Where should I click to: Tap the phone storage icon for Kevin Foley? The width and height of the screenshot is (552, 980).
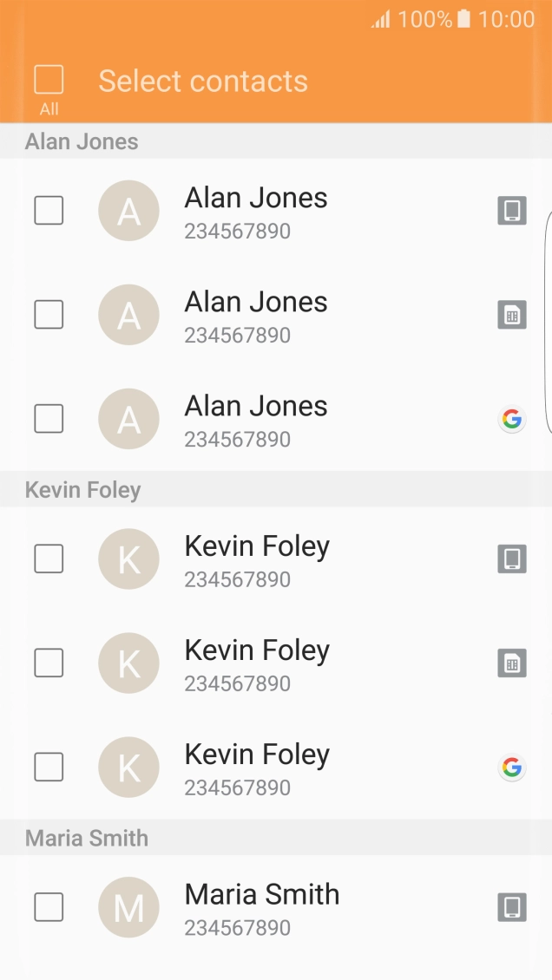click(512, 559)
